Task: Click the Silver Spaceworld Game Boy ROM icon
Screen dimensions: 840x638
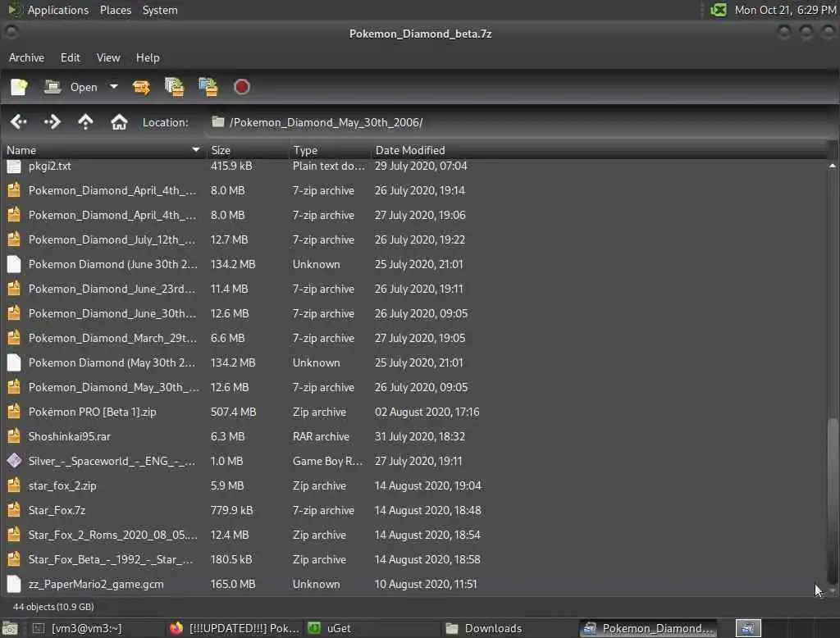Action: [x=14, y=461]
